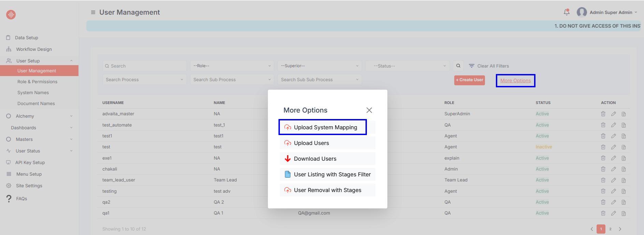
Task: Delete user advaita_master with trash icon
Action: click(603, 114)
